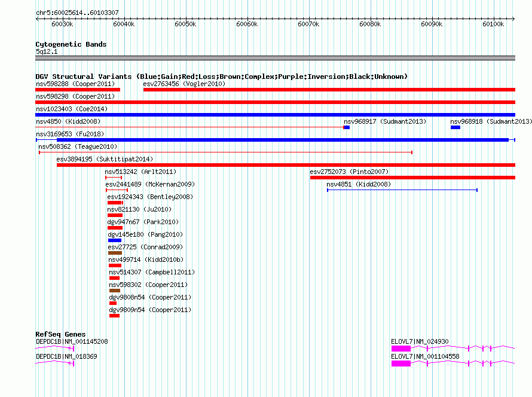Select the small blue nsv968918 bar
Viewport: 532px width, 397px height.
[x=455, y=127]
